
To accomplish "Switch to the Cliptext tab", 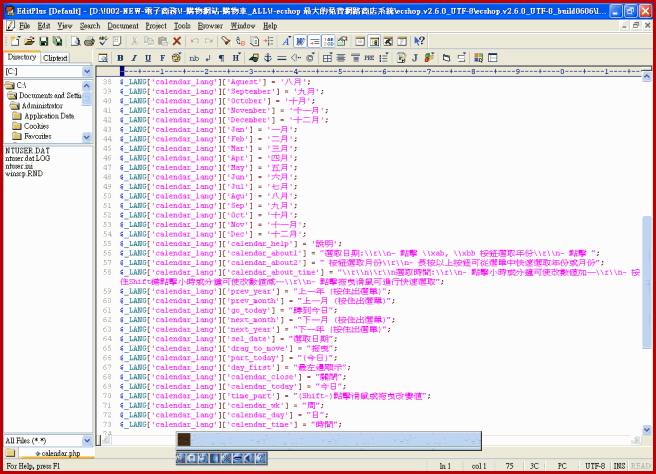I will [56, 58].
